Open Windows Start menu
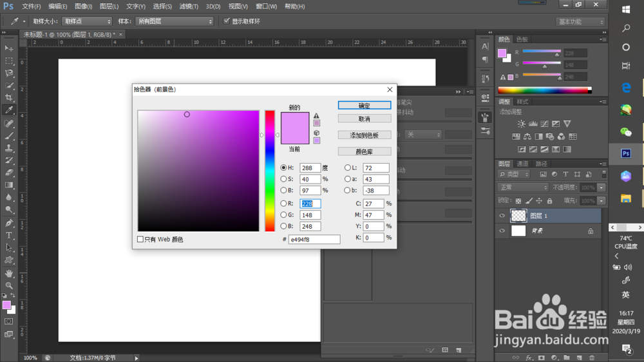This screenshot has height=362, width=644. click(626, 10)
